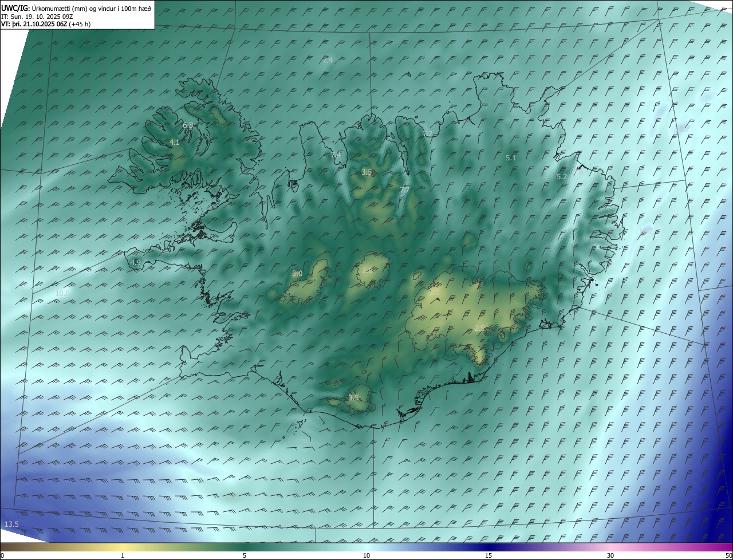Viewport: 733px width, 560px height.
Task: Click the 10.0 value label on the map
Action: click(x=63, y=293)
